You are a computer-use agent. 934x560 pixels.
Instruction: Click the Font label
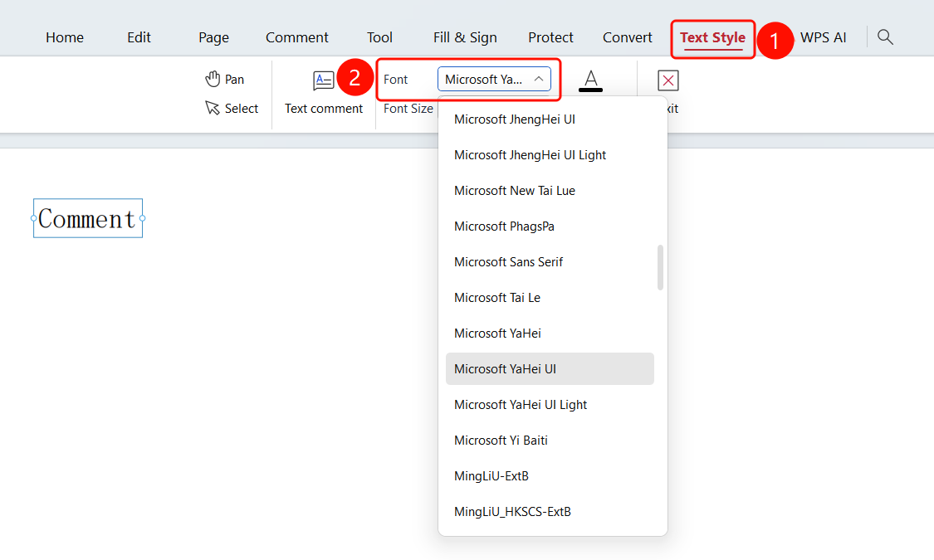(x=395, y=79)
